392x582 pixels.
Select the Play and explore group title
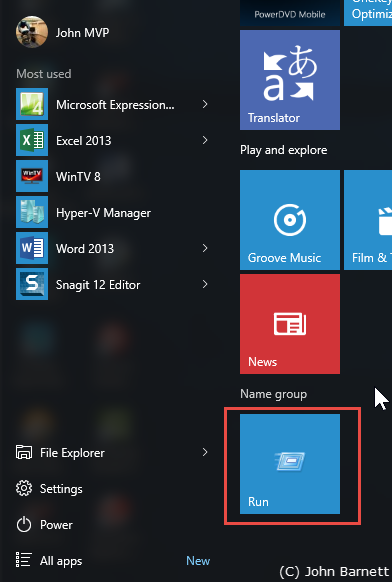pos(284,150)
